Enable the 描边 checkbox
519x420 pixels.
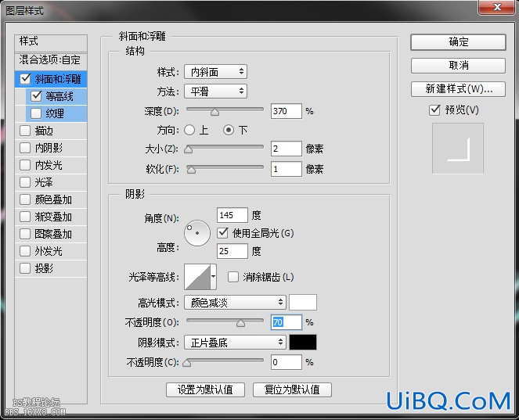[x=25, y=131]
